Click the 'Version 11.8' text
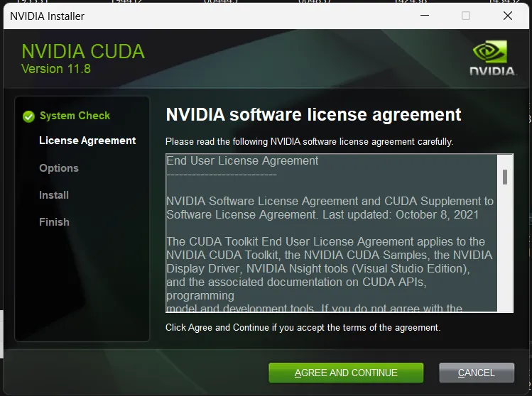 point(56,69)
